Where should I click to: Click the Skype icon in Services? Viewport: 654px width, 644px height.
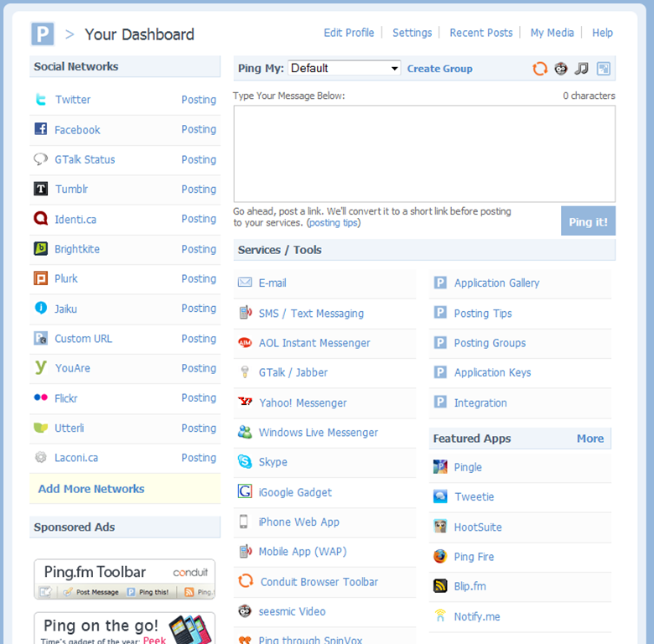click(245, 462)
